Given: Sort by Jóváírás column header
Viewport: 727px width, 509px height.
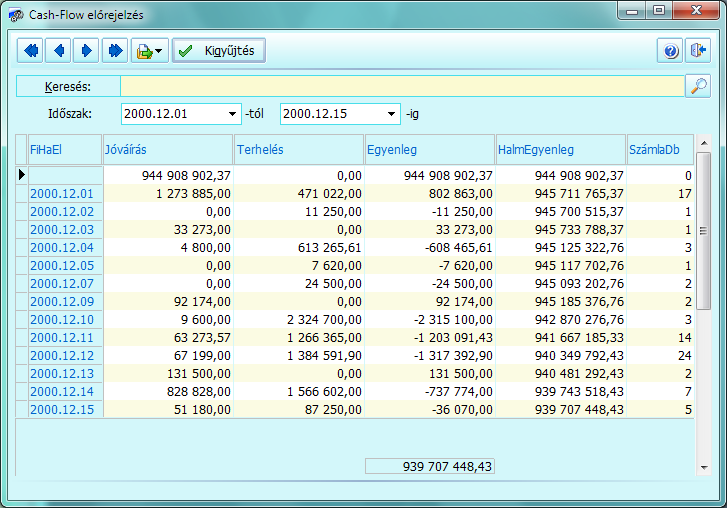Looking at the screenshot, I should 168,149.
